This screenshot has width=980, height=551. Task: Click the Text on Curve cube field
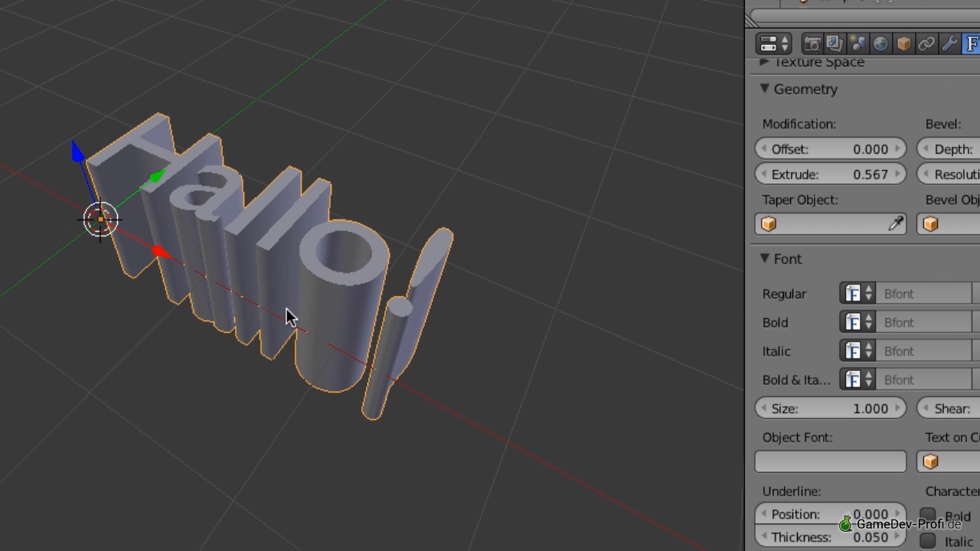(949, 461)
